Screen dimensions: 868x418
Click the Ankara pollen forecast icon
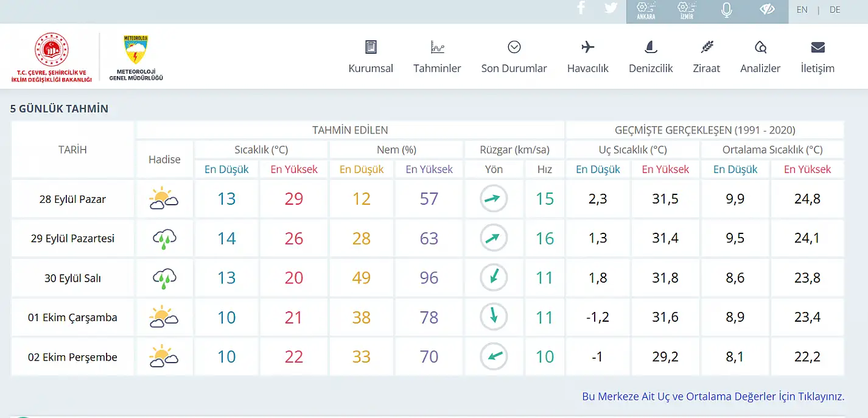(x=646, y=10)
